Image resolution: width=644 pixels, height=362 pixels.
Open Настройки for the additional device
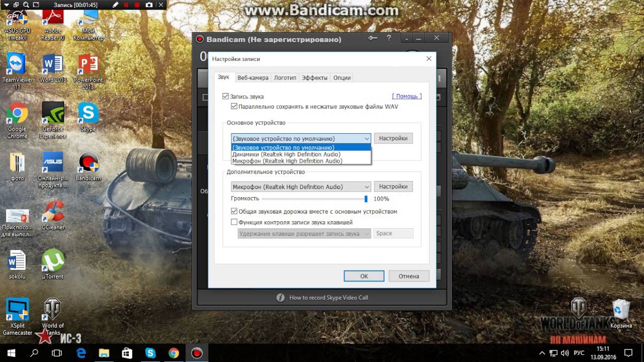pos(393,187)
